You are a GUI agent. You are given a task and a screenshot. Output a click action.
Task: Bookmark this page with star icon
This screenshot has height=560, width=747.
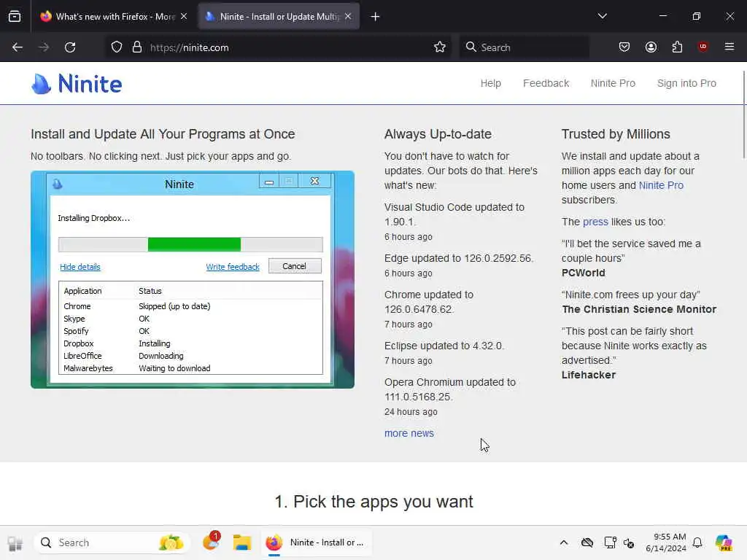pos(440,47)
